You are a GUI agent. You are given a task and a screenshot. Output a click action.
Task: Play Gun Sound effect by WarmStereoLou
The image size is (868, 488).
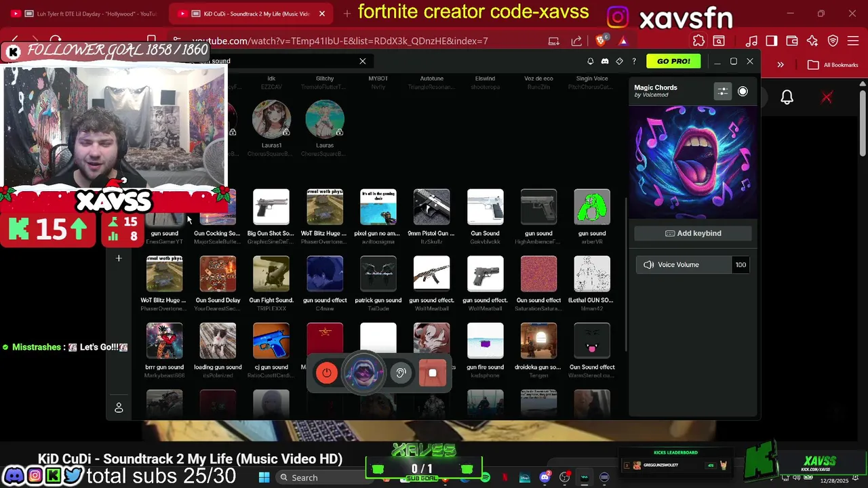click(x=592, y=341)
